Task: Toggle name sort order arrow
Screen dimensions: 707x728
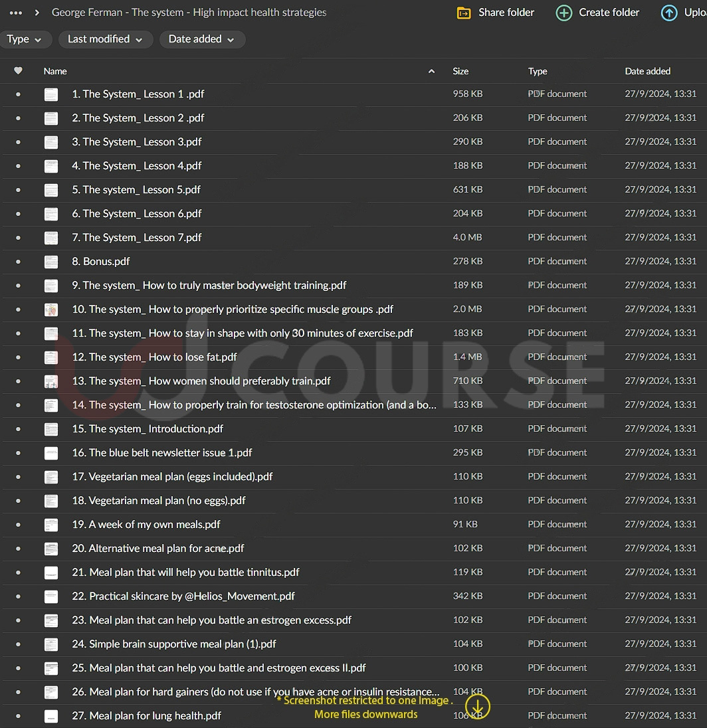Action: (431, 72)
